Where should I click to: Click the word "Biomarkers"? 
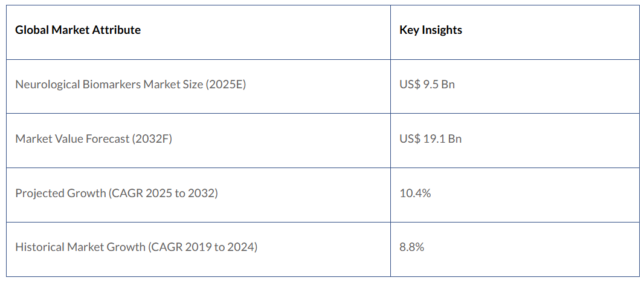click(111, 84)
